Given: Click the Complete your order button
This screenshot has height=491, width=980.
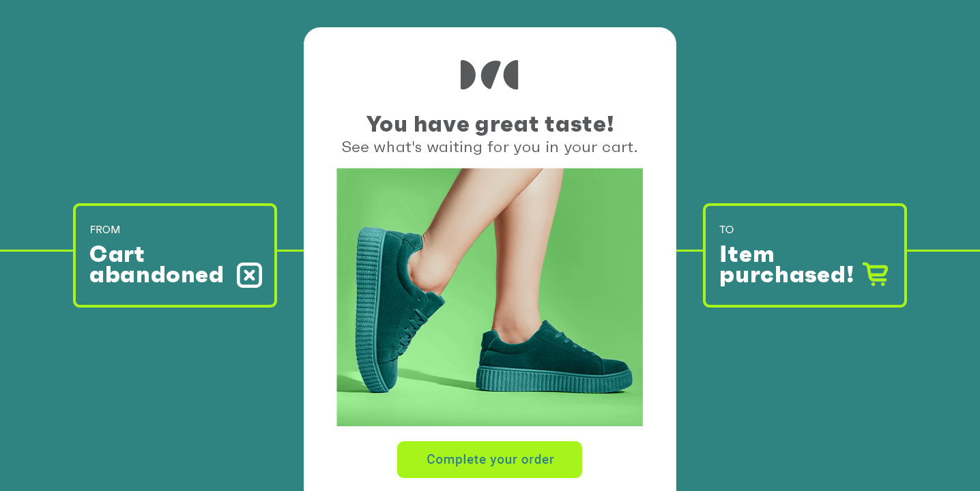Looking at the screenshot, I should 489,460.
